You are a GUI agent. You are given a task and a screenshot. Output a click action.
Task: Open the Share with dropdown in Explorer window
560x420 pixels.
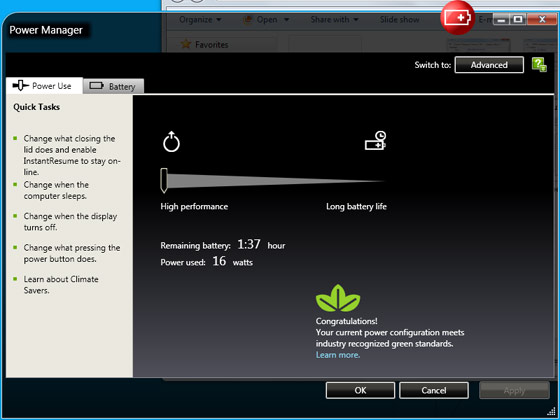click(334, 20)
